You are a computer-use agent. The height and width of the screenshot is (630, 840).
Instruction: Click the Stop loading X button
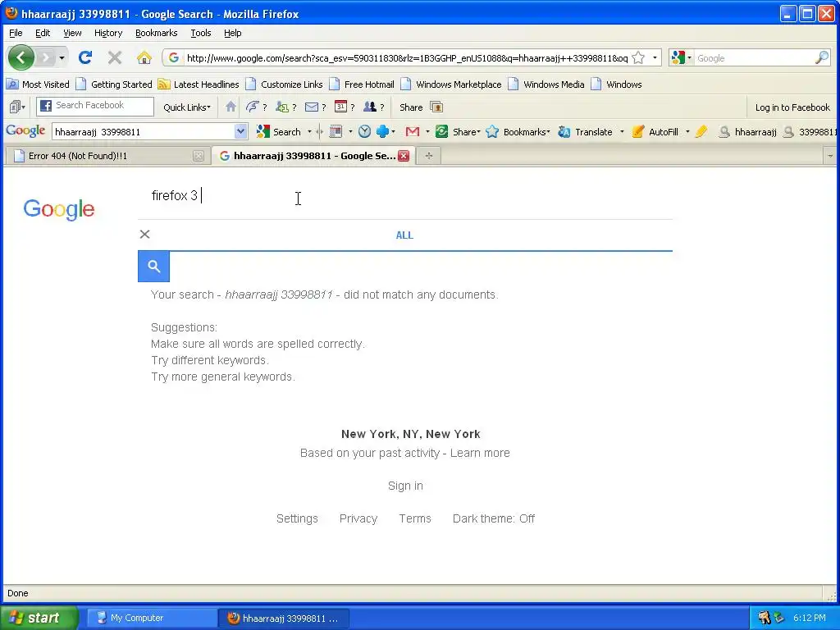pos(115,57)
